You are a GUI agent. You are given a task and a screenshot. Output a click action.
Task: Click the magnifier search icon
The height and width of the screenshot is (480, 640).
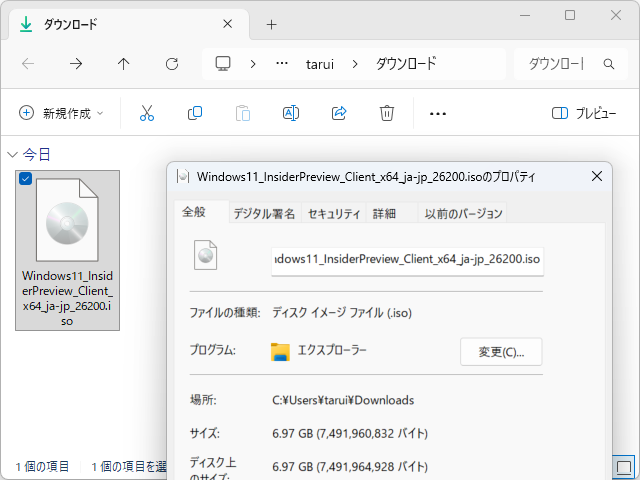[609, 64]
